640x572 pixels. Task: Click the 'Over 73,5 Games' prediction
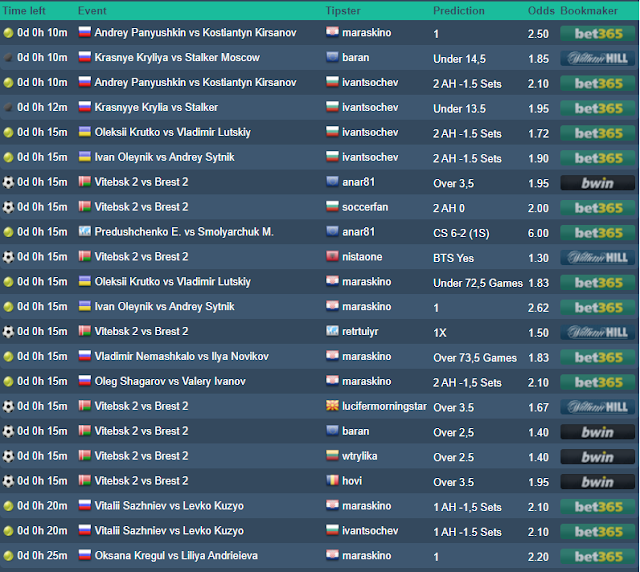tap(475, 358)
